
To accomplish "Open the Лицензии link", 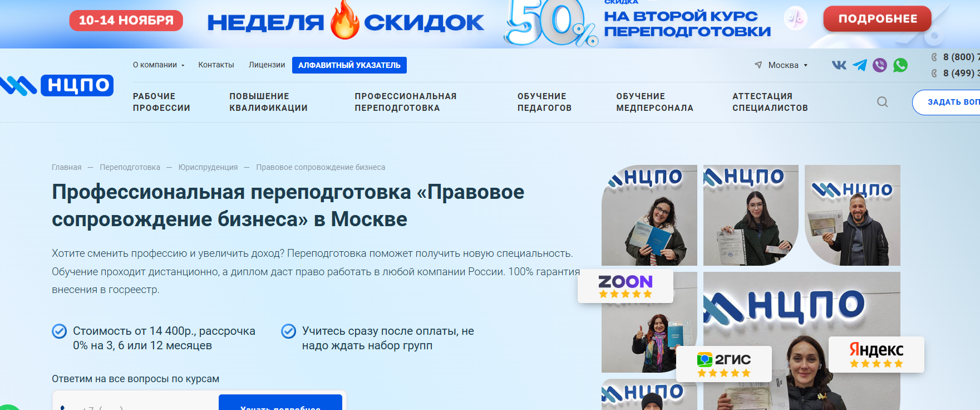I will tap(267, 65).
